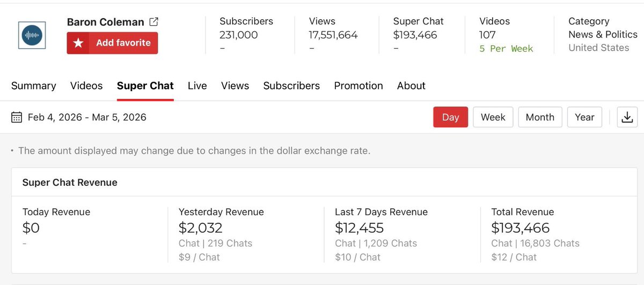The width and height of the screenshot is (644, 285).
Task: Open the Views tab
Action: click(x=235, y=86)
